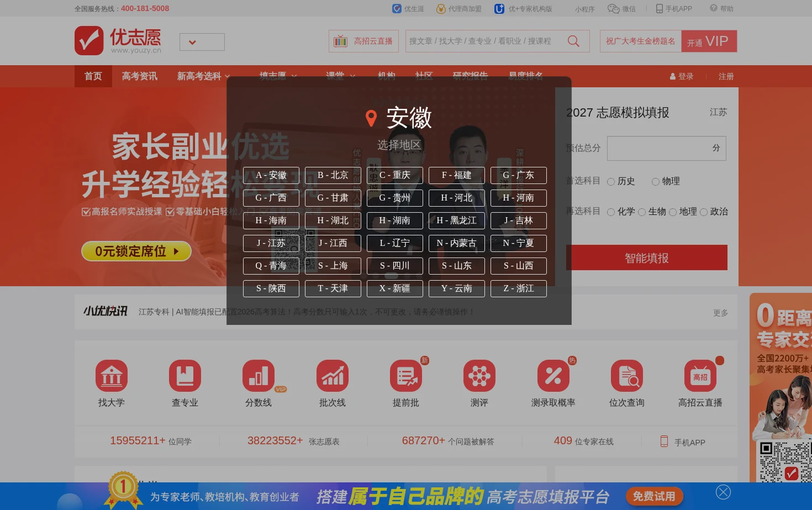812x510 pixels.
Task: Open 代理商加盟 in top bar
Action: [x=459, y=9]
